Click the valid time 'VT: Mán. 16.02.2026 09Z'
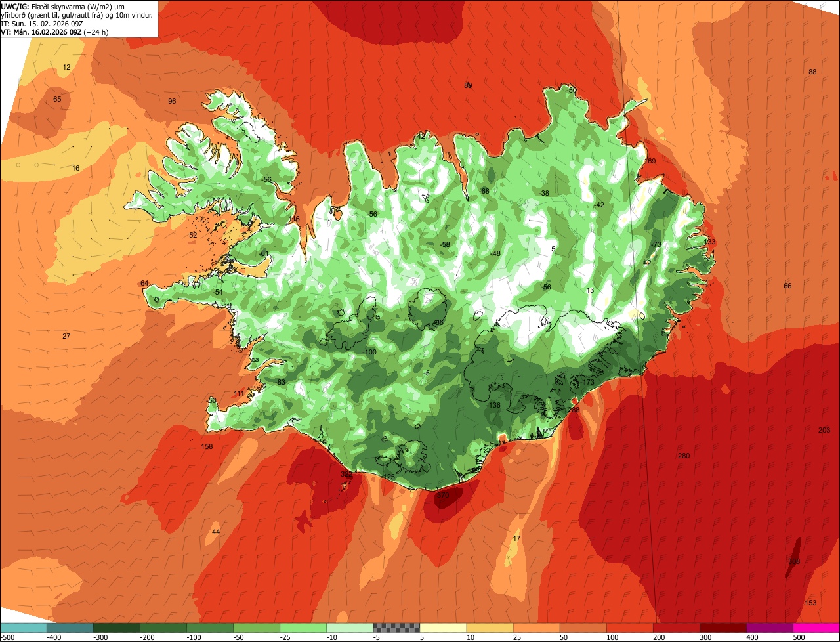Viewport: 840px width, 642px height. tap(41, 32)
